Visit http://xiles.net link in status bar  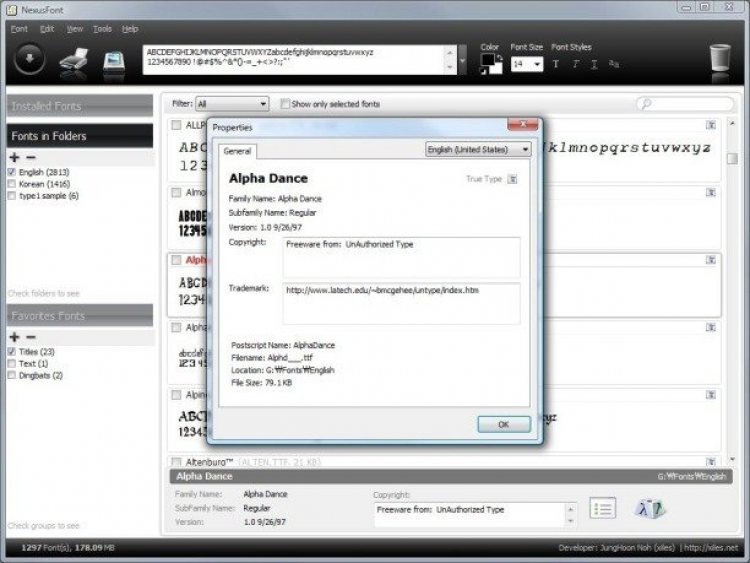[x=711, y=548]
